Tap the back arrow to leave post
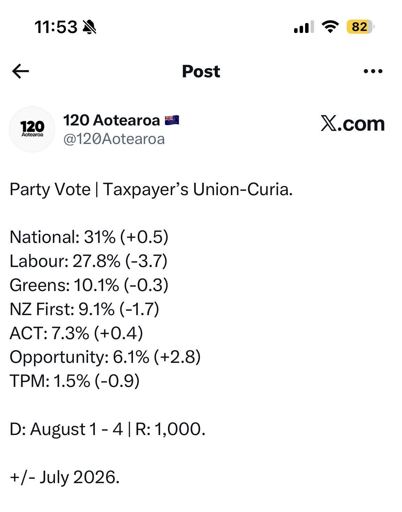 [20, 71]
